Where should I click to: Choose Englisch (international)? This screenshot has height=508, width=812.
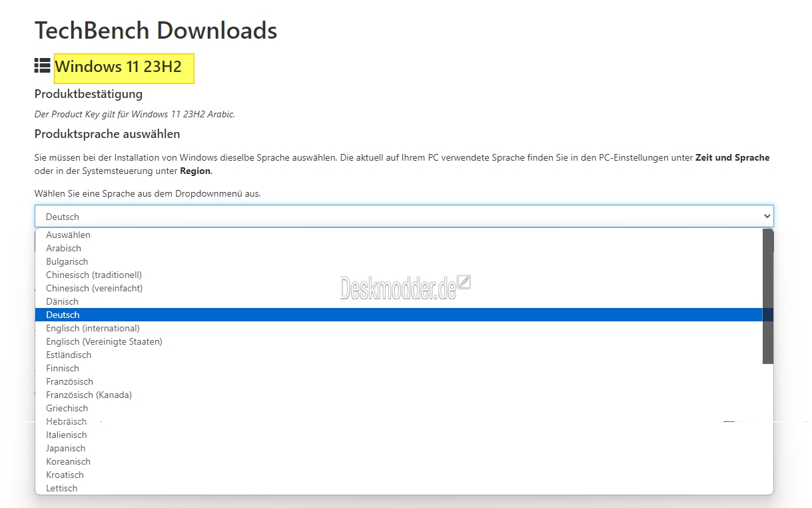(398, 328)
